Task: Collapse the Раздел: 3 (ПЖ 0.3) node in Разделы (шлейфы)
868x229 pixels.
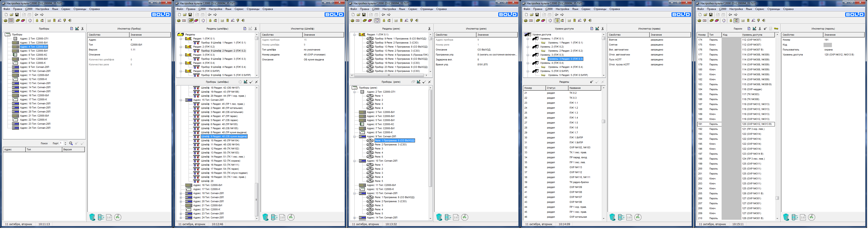Action: point(181,55)
